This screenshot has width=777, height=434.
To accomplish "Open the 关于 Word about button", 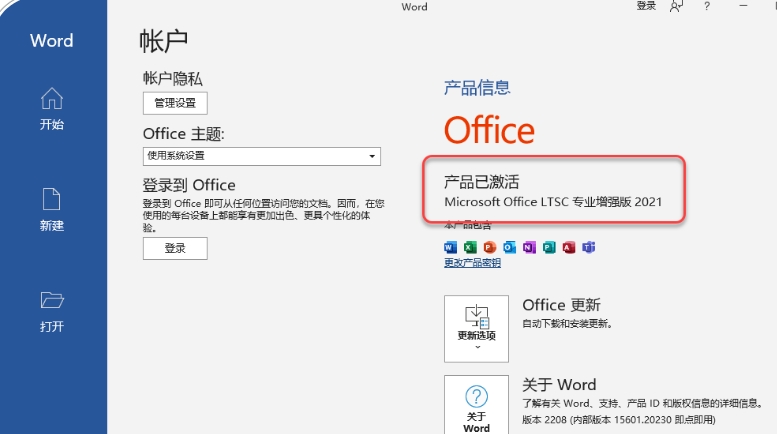I will pos(476,405).
